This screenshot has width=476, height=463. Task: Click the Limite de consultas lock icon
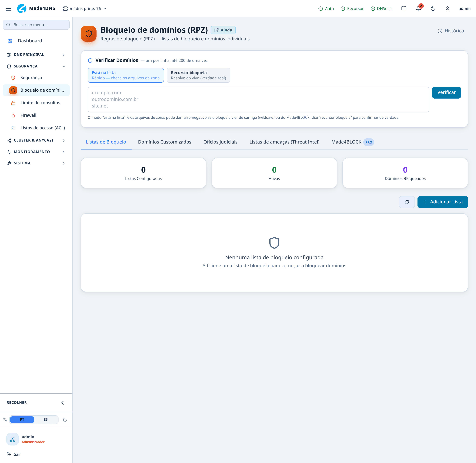[x=13, y=103]
